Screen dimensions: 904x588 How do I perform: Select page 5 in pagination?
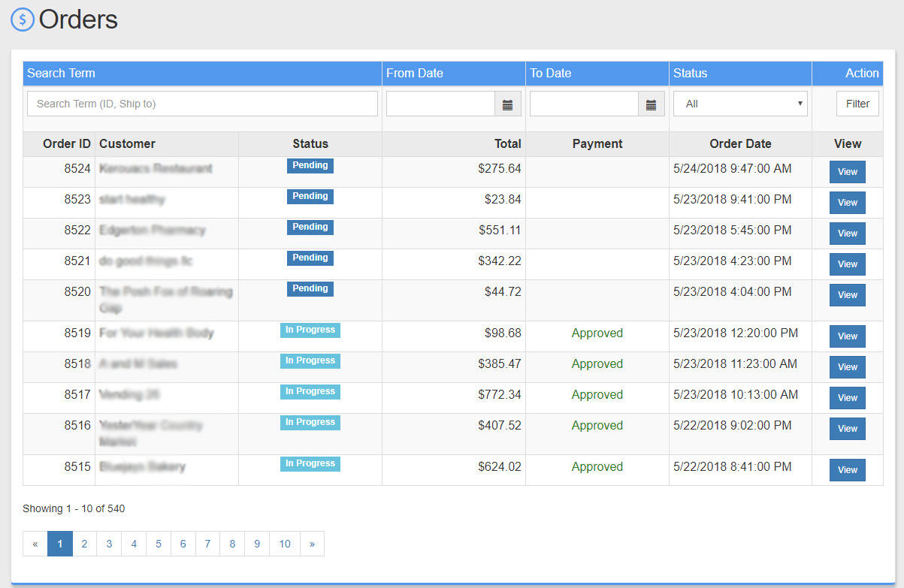tap(159, 544)
